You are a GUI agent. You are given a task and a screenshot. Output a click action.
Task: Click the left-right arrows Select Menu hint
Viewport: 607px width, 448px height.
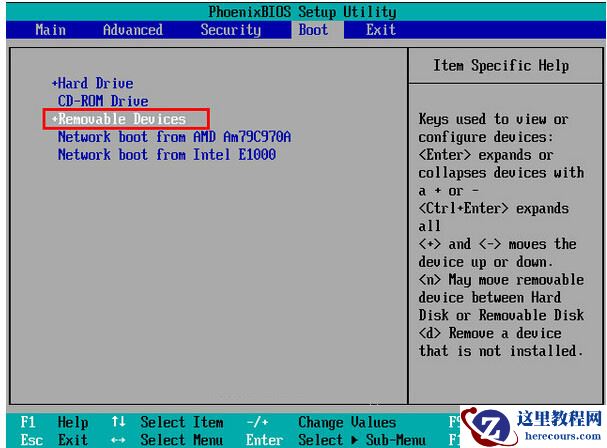(x=167, y=440)
